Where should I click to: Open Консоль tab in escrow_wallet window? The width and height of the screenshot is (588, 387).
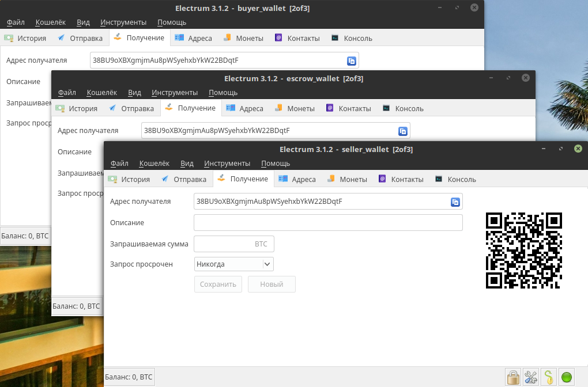tap(403, 108)
